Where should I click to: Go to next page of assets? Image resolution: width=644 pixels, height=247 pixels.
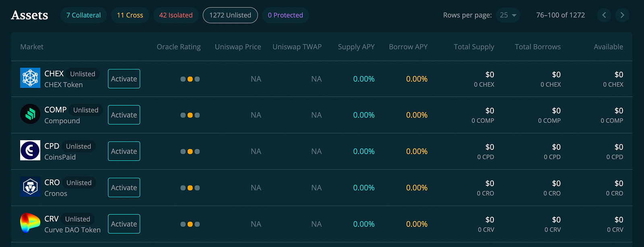pyautogui.click(x=622, y=15)
